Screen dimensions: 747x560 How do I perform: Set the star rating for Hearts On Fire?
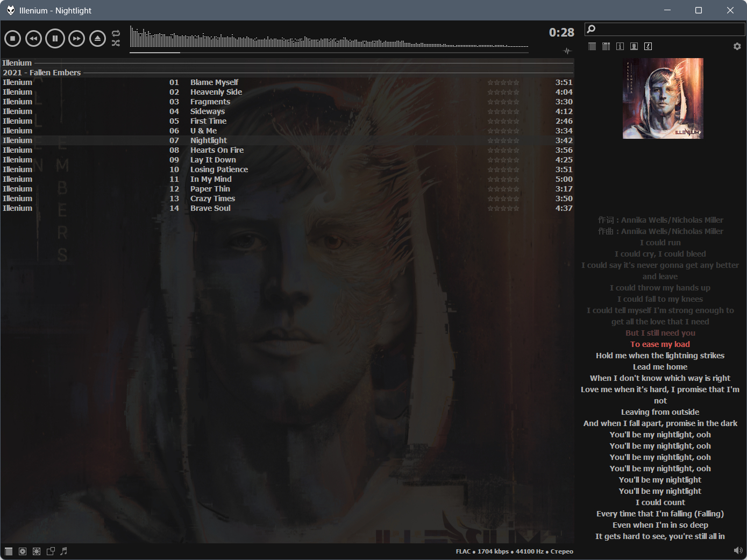[x=503, y=150]
